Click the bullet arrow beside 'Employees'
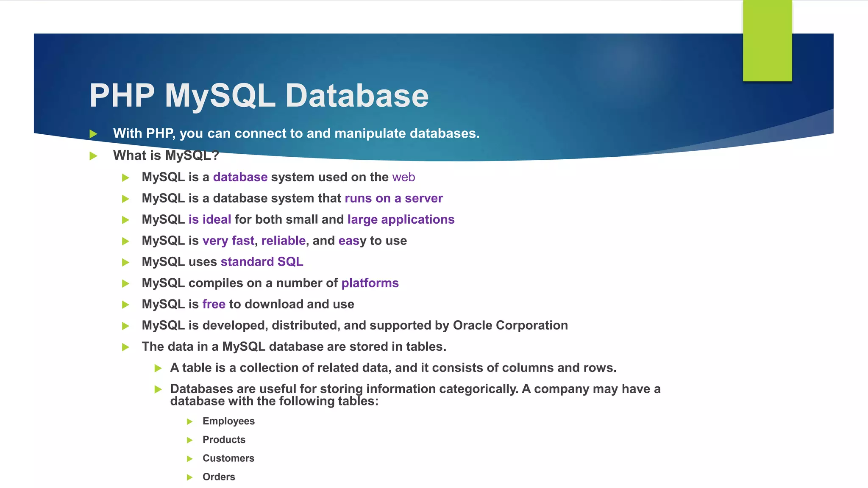 (190, 422)
